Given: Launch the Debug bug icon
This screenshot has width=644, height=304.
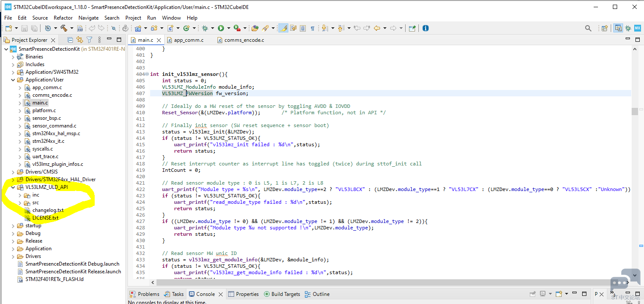Looking at the screenshot, I should point(205,28).
